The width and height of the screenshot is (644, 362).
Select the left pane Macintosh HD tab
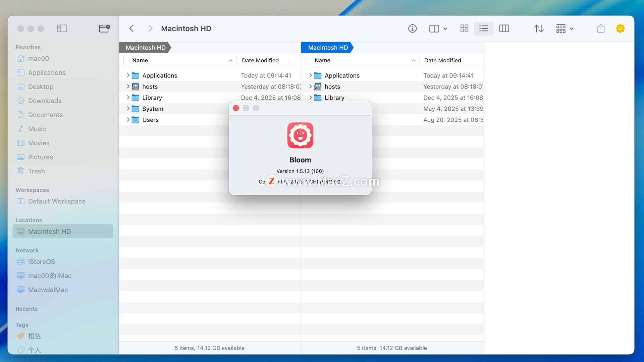coord(145,48)
